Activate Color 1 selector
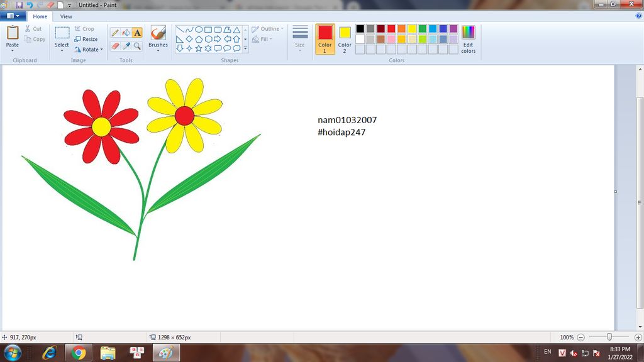 point(325,39)
